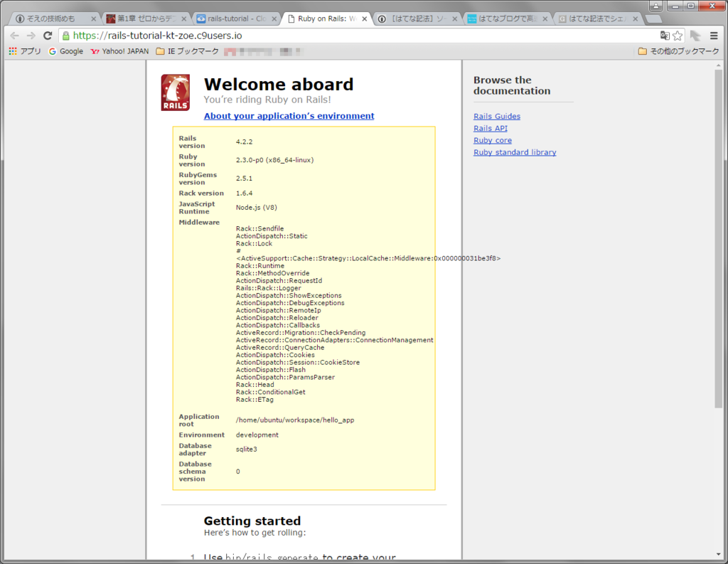Close the '第1章 ゼロからデ' tab
Screen dimensions: 728x564
tap(184, 19)
